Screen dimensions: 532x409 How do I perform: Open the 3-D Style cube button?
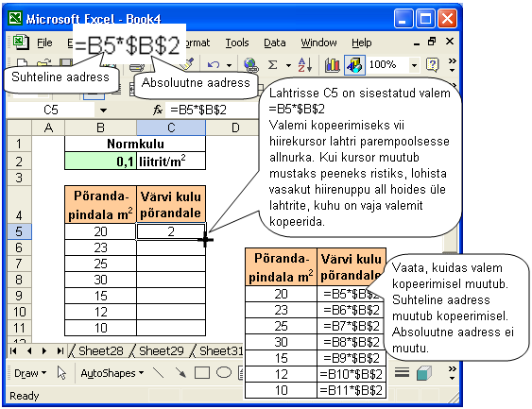pyautogui.click(x=423, y=373)
